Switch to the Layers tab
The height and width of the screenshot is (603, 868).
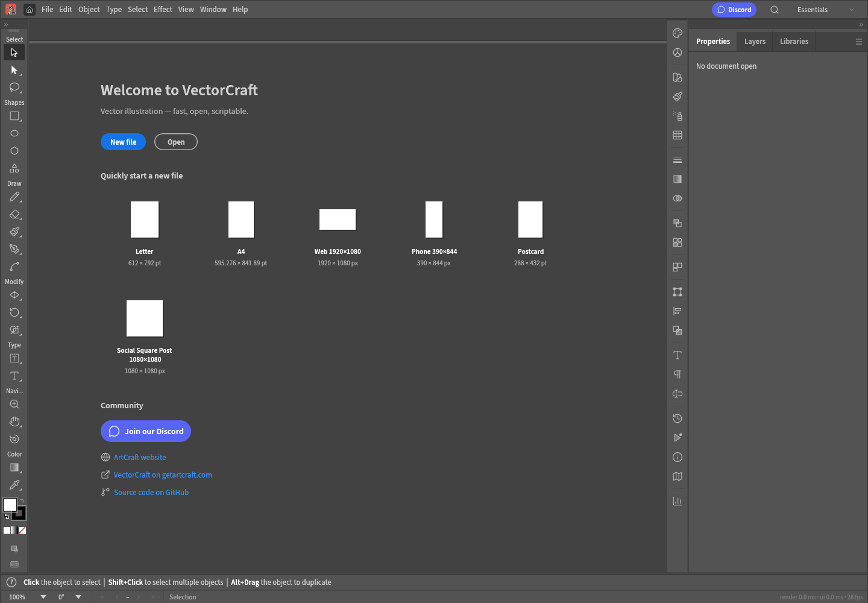coord(755,42)
